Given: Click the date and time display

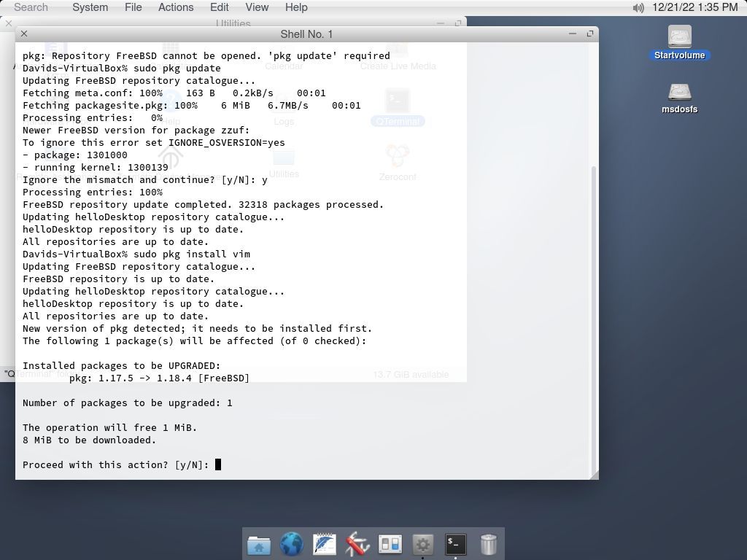Looking at the screenshot, I should [x=694, y=7].
